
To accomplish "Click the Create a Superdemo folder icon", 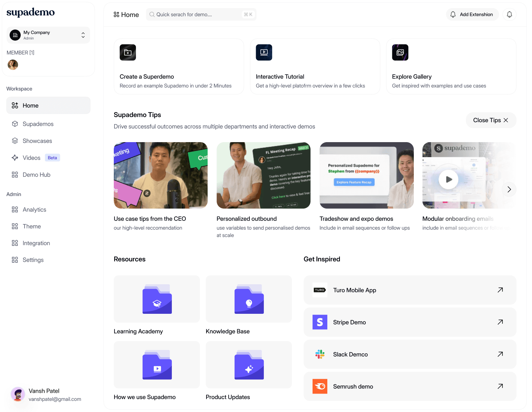I will pos(128,52).
